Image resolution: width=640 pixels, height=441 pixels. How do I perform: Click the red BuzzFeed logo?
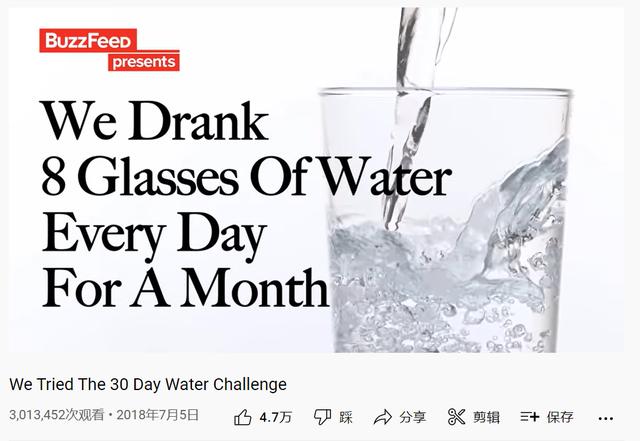pos(88,41)
